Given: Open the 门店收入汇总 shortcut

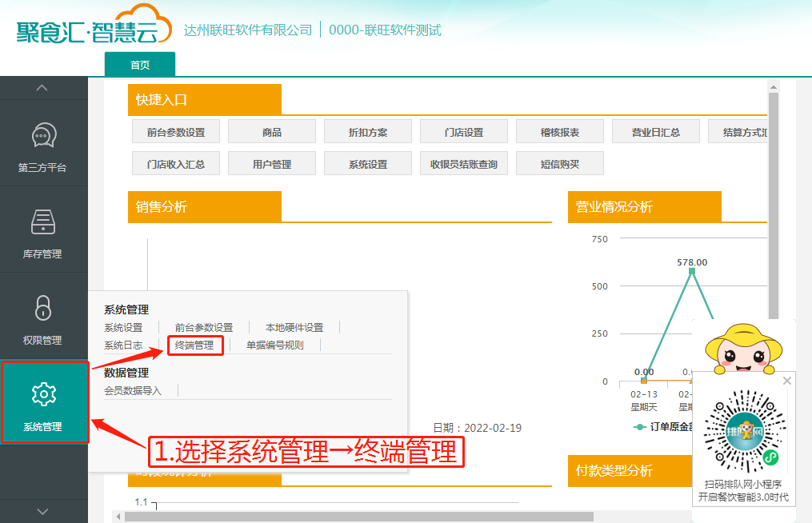Looking at the screenshot, I should 176,164.
